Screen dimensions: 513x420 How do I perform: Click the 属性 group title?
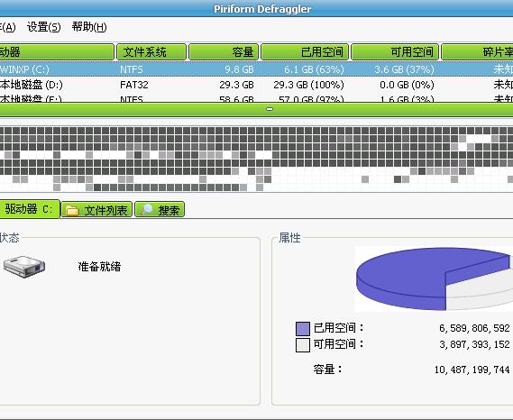pos(290,238)
